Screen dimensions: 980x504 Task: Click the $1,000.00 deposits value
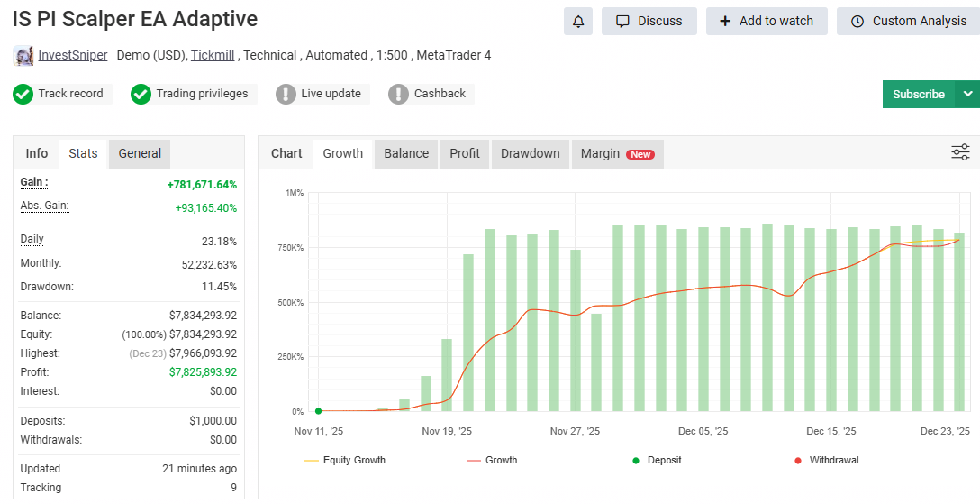tap(213, 421)
